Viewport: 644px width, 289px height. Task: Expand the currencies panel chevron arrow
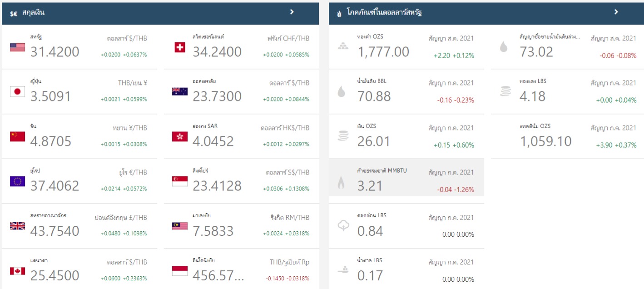click(x=292, y=12)
